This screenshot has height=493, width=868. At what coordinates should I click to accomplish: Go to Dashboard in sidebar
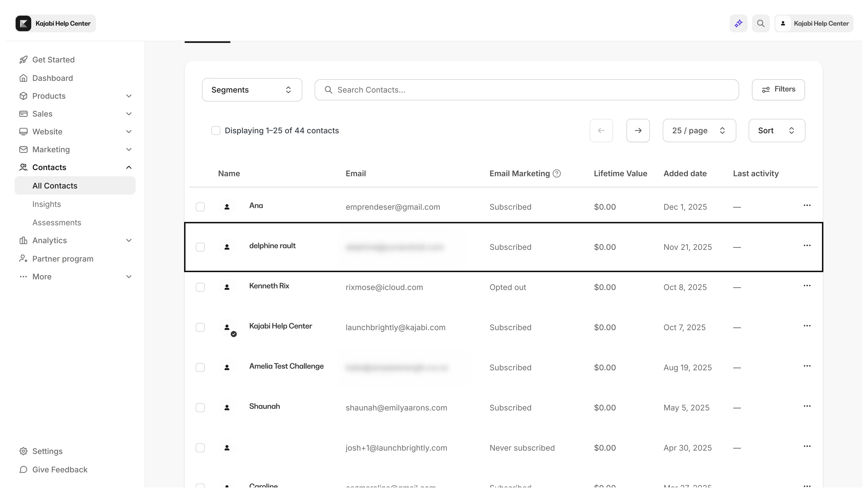[x=52, y=78]
